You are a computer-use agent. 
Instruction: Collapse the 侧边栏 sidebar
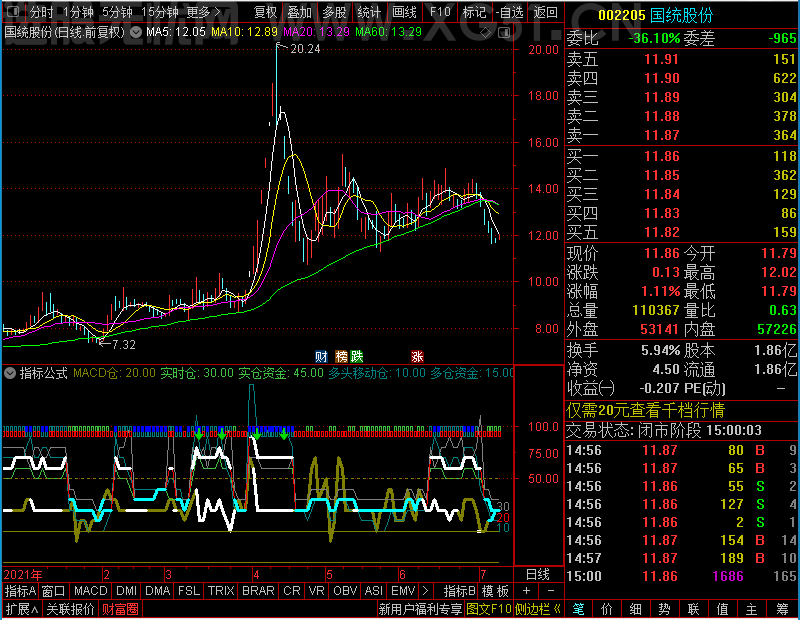click(x=537, y=609)
